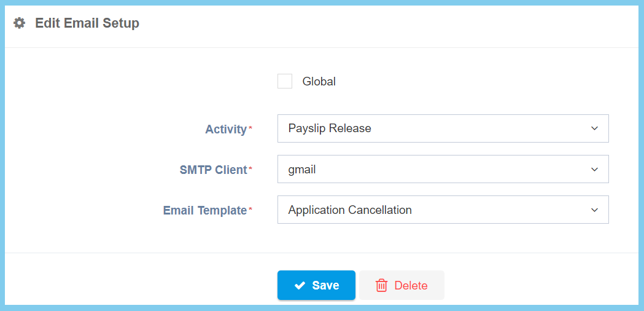
Task: Click the checkmark icon on the Save button
Action: coord(300,285)
